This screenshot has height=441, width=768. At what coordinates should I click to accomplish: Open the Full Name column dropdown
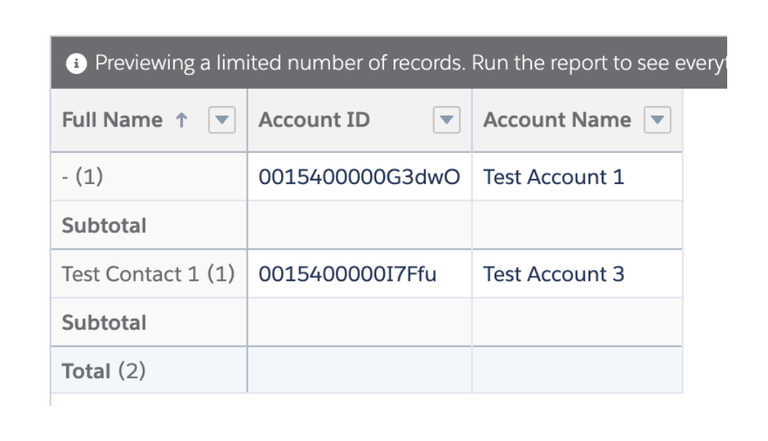coord(222,120)
